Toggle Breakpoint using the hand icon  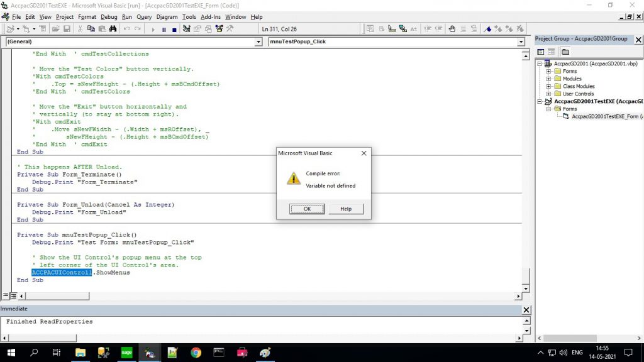pos(452,29)
